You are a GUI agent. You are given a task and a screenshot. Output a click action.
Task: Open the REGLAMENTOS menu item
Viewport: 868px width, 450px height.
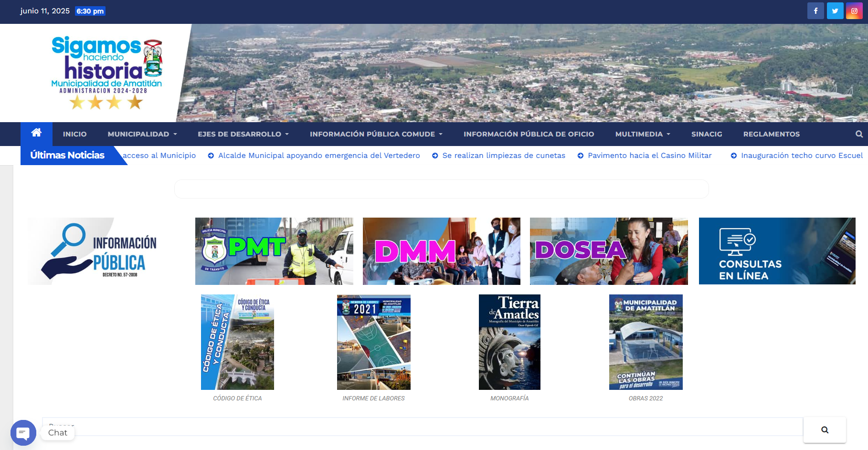771,134
